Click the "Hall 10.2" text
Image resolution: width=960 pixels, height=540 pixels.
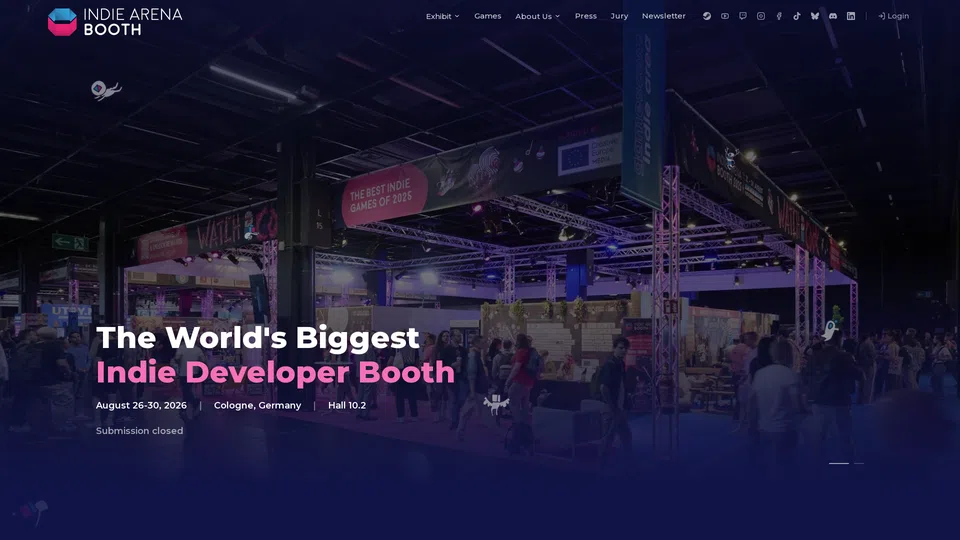347,405
